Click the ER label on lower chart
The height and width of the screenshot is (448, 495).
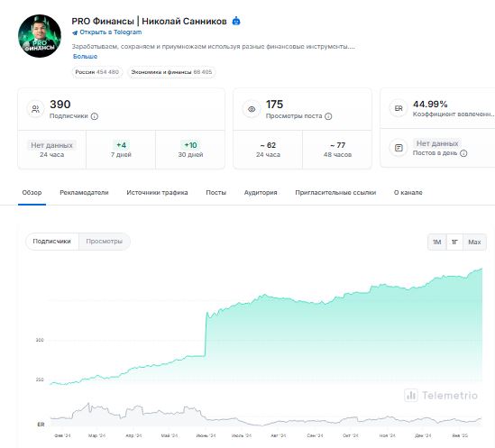(x=41, y=425)
